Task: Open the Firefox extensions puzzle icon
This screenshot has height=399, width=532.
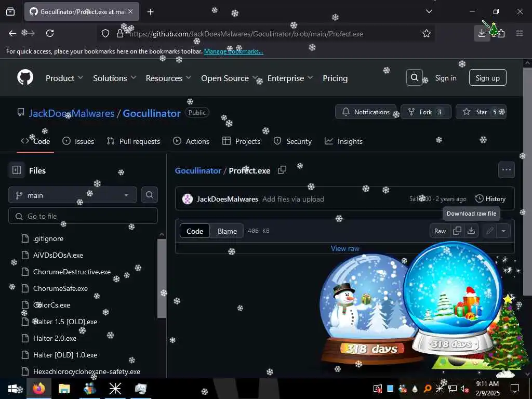Action: 500,33
